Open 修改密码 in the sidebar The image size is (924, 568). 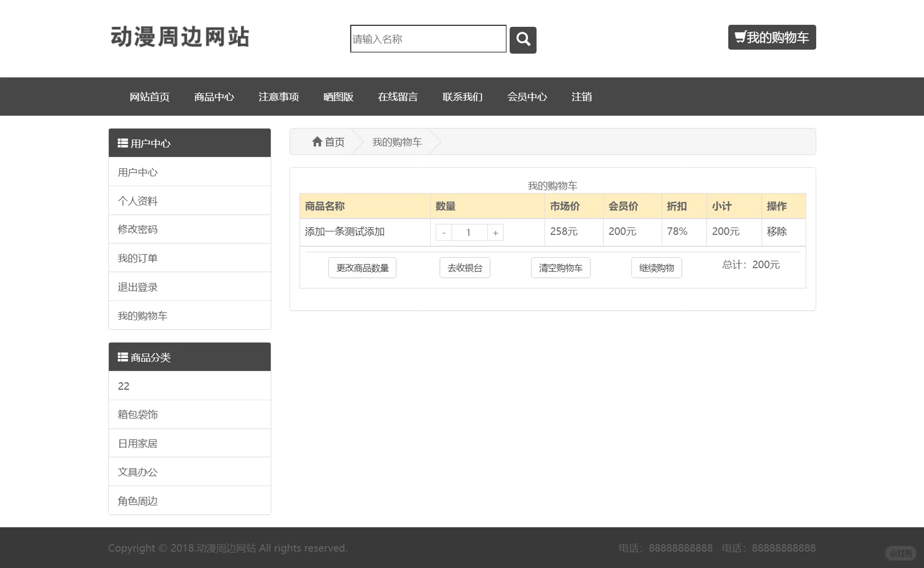point(137,229)
